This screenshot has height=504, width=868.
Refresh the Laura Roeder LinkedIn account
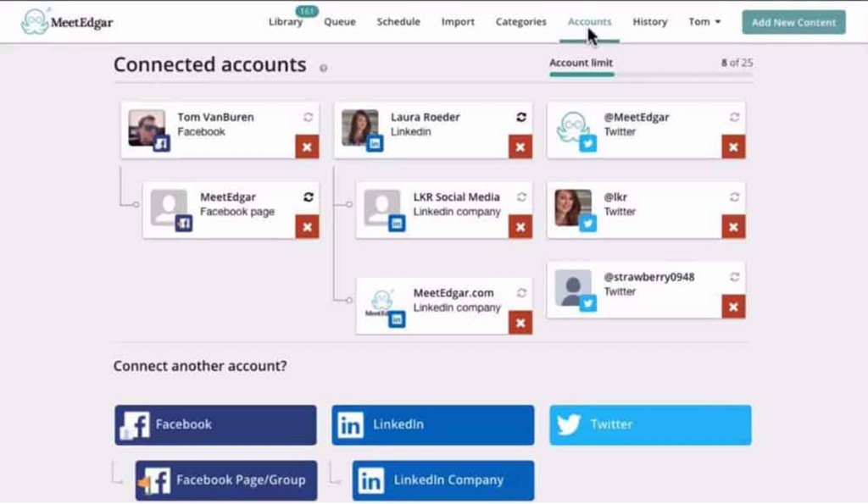(x=520, y=118)
